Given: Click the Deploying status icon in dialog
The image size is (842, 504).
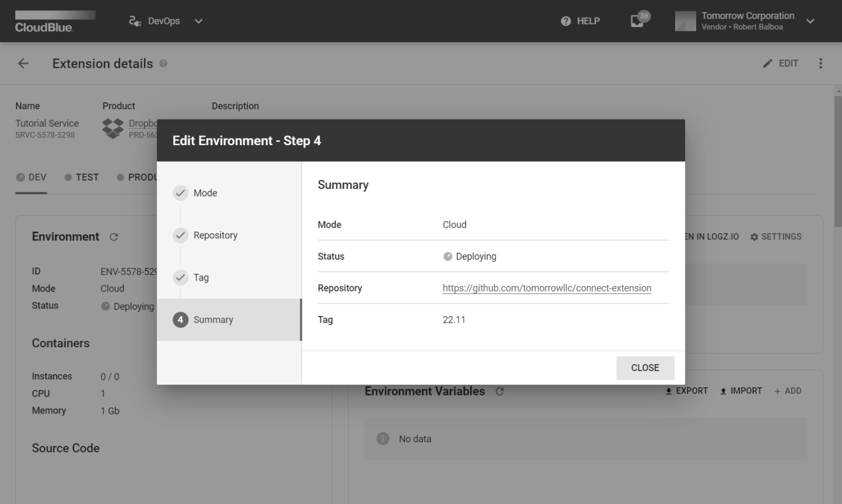Looking at the screenshot, I should [448, 256].
